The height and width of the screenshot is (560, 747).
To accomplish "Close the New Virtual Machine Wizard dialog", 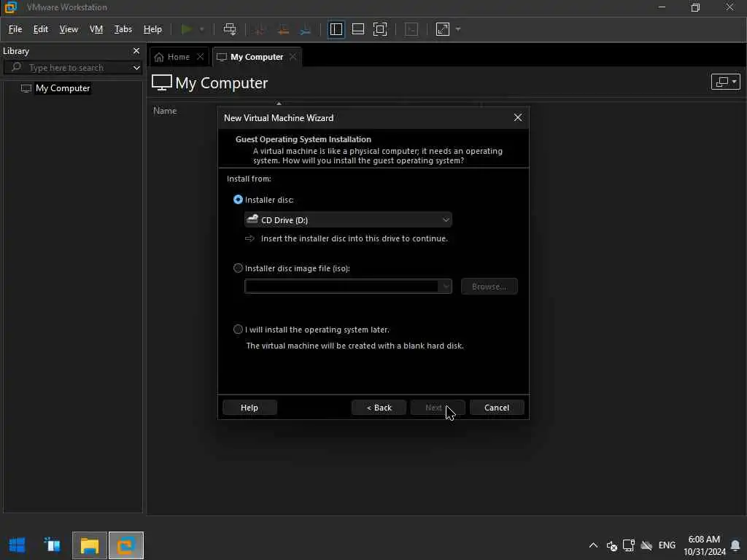I will [518, 117].
